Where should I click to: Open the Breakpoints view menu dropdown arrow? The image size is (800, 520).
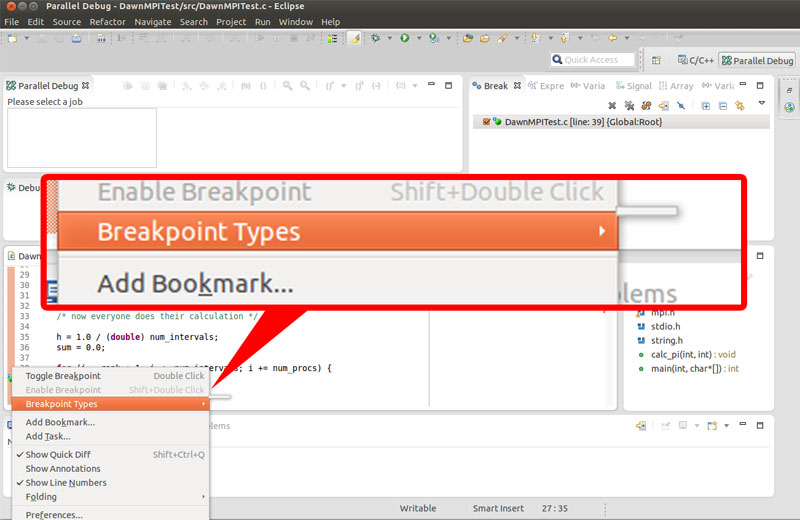(761, 103)
